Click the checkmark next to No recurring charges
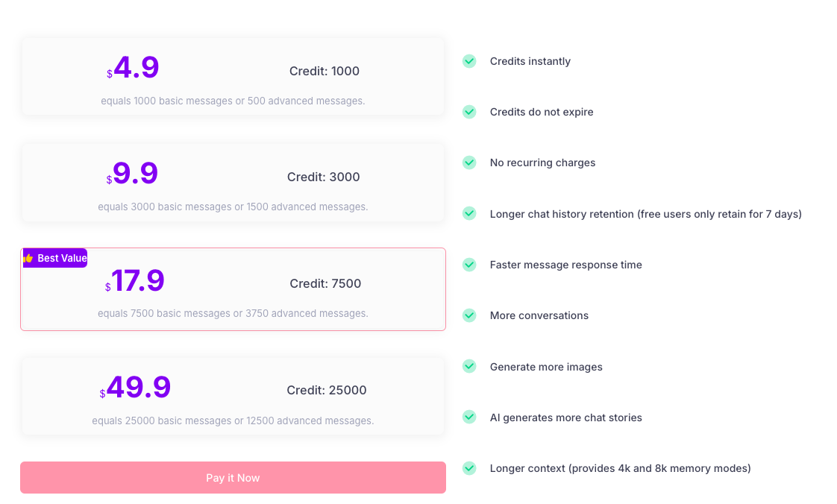 469,163
